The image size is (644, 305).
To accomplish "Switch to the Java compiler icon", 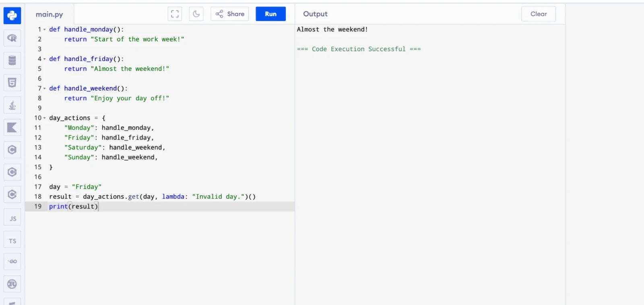I will 12,105.
